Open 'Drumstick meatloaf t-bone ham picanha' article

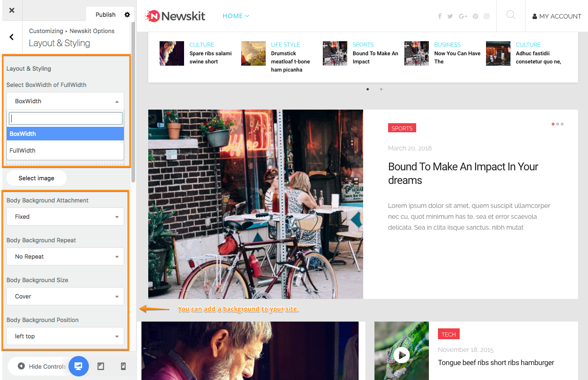(291, 62)
